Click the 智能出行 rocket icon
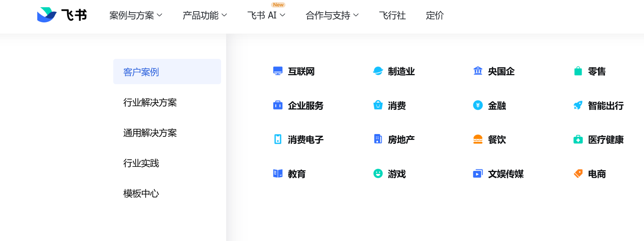The height and width of the screenshot is (241, 644). click(578, 105)
